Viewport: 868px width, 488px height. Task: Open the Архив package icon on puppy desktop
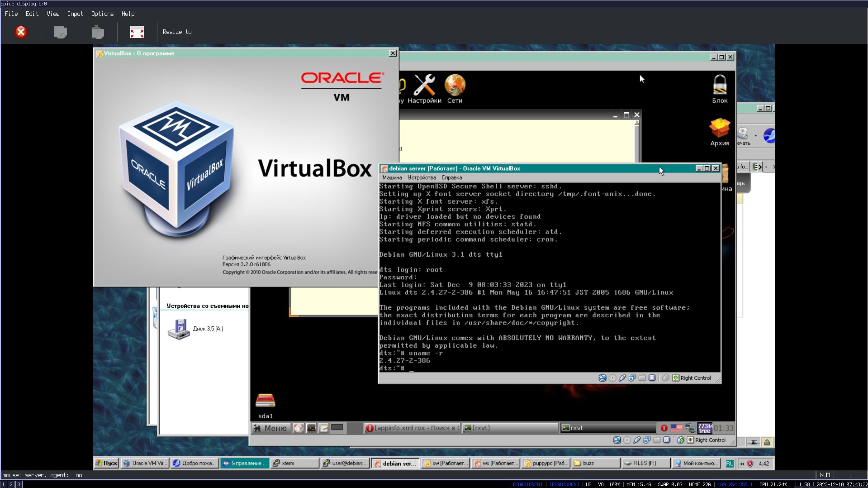click(720, 132)
